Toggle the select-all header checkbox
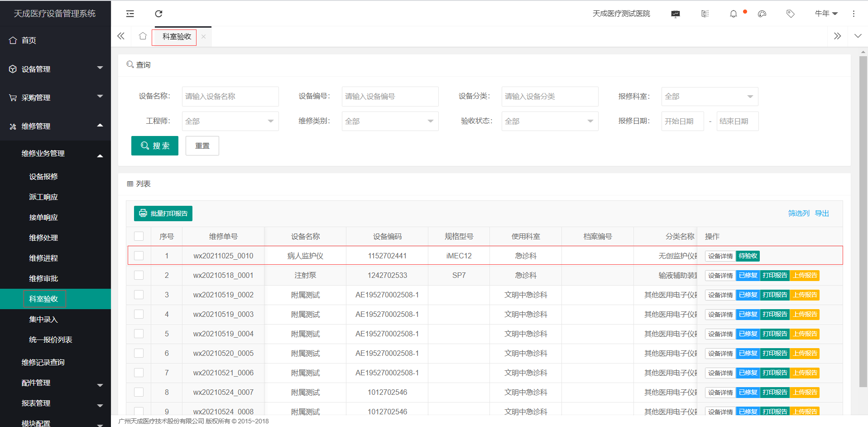This screenshot has width=868, height=427. (x=139, y=236)
